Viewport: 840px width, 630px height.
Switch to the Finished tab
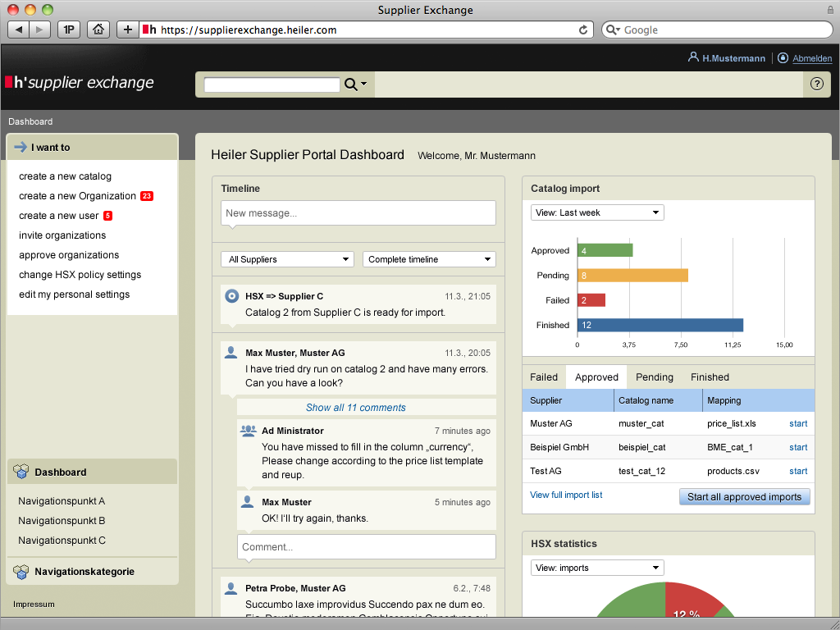pyautogui.click(x=710, y=377)
